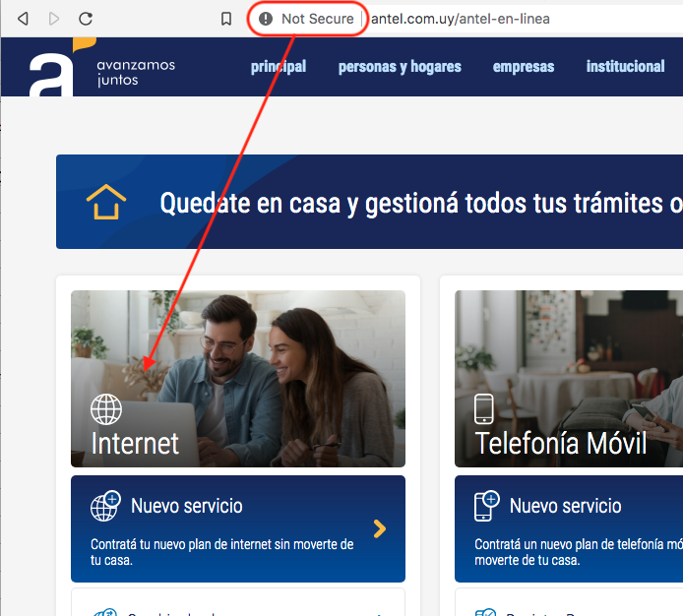The width and height of the screenshot is (683, 616).
Task: Open the empresas menu item
Action: coord(524,67)
